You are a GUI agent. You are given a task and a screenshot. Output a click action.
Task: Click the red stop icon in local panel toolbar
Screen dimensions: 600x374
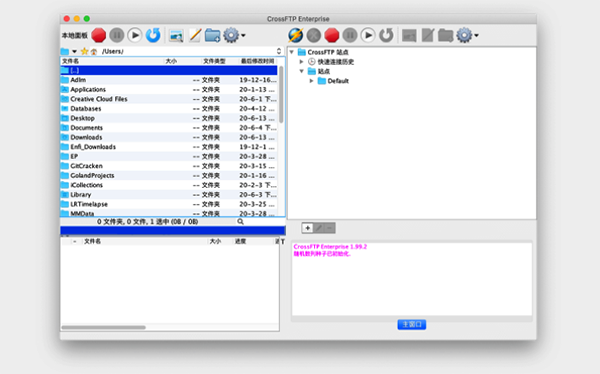99,35
